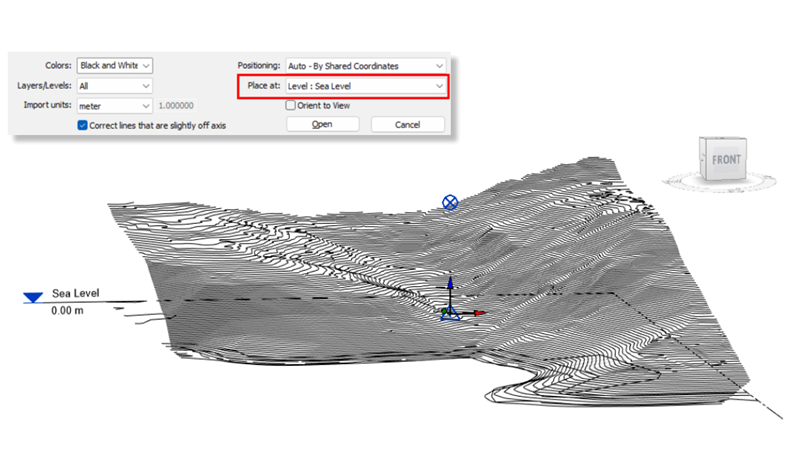
Task: Select the project base point triangle icon
Action: [450, 314]
